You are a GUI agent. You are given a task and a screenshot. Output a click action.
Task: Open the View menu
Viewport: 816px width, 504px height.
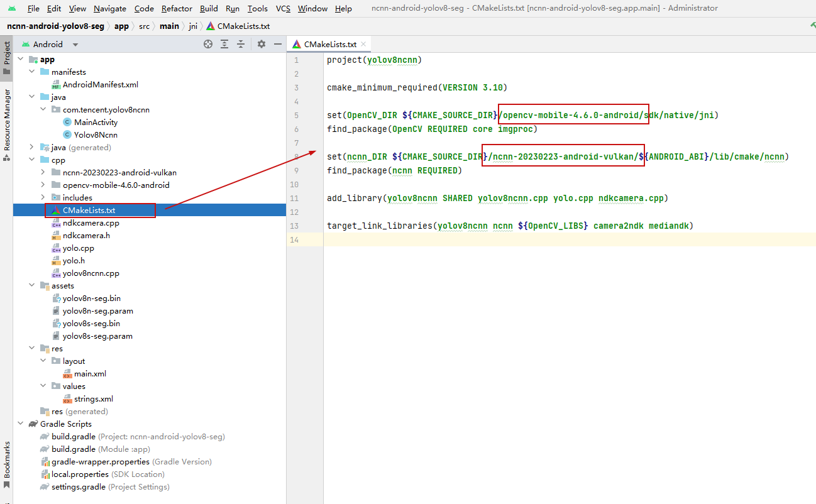pyautogui.click(x=77, y=8)
